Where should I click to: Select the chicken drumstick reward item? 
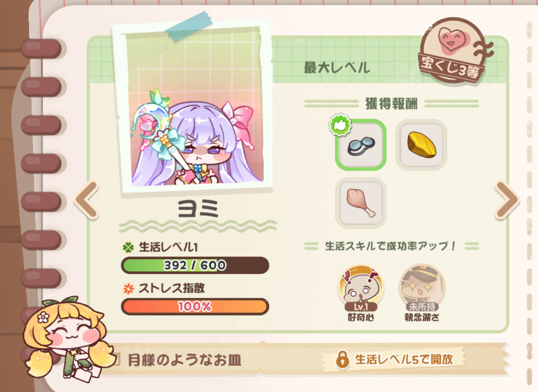point(361,203)
